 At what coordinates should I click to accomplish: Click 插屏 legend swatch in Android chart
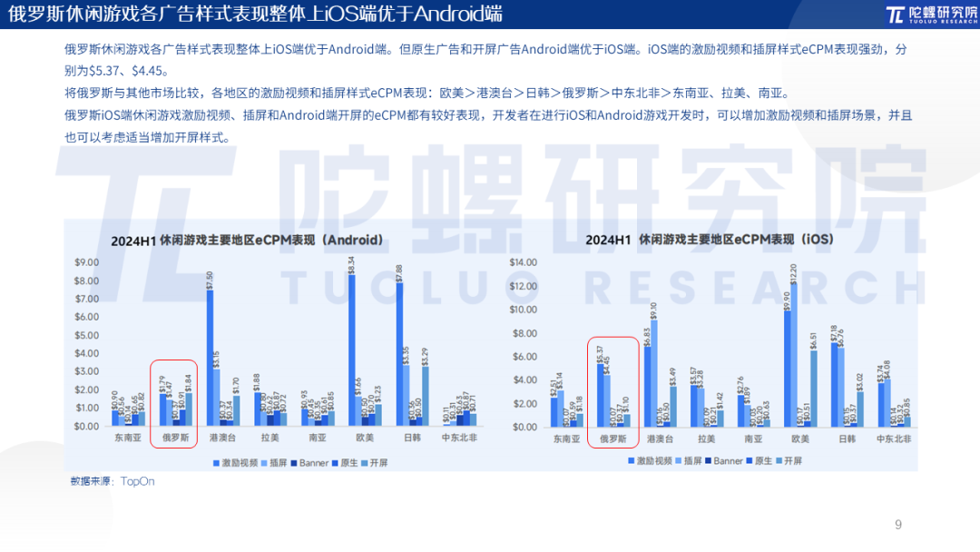264,463
